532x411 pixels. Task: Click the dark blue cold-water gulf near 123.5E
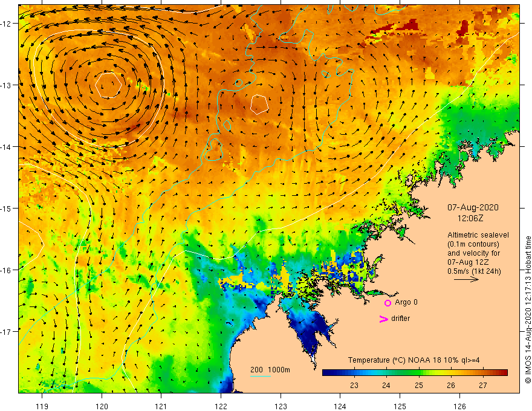[311, 331]
